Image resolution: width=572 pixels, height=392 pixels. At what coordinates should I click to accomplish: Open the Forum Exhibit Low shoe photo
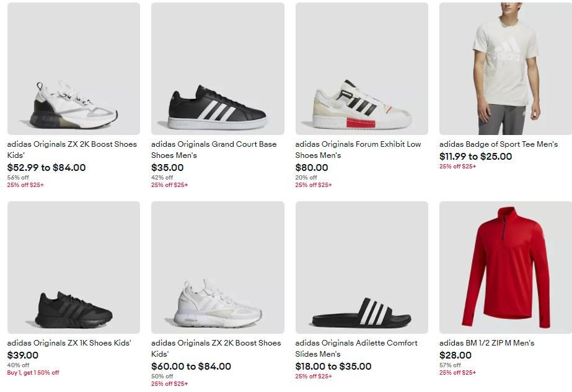(361, 69)
